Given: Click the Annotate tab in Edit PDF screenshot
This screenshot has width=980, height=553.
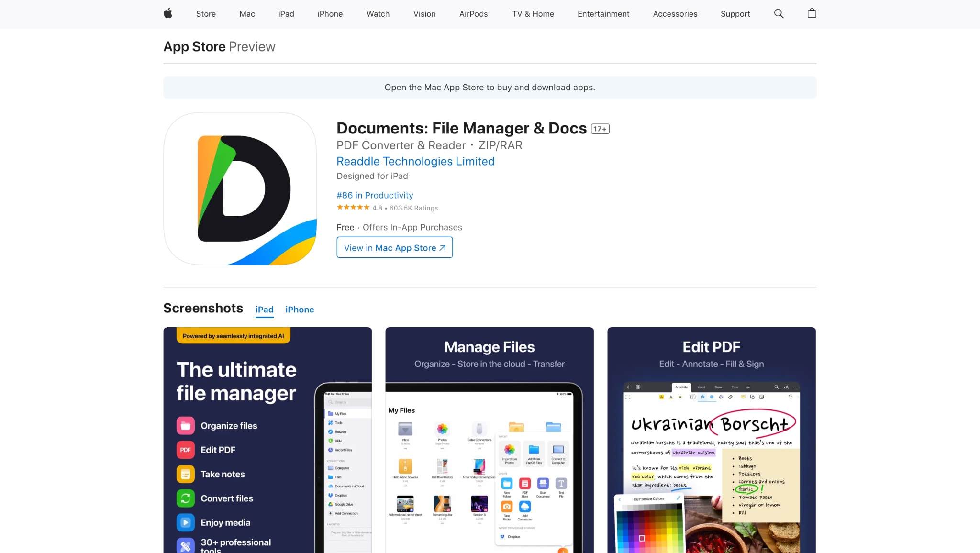Looking at the screenshot, I should (681, 387).
